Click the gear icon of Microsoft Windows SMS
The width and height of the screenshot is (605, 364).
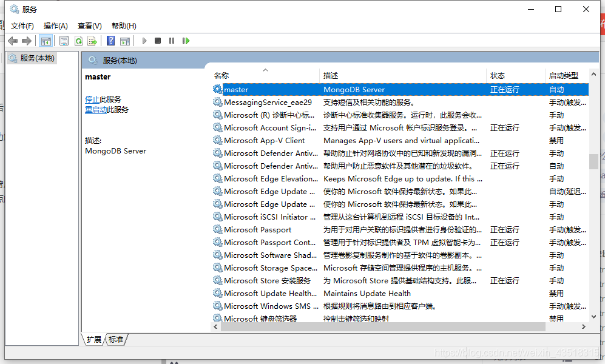tap(218, 305)
